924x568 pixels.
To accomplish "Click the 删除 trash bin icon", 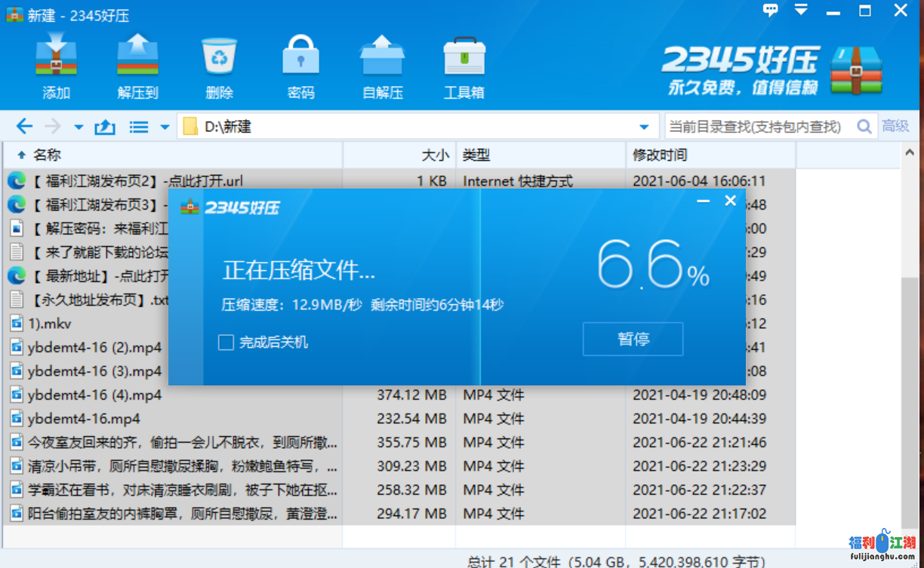I will click(219, 57).
